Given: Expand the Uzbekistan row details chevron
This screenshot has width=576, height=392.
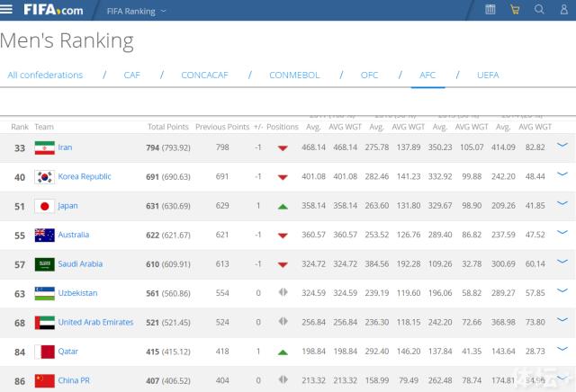Looking at the screenshot, I should 563,292.
